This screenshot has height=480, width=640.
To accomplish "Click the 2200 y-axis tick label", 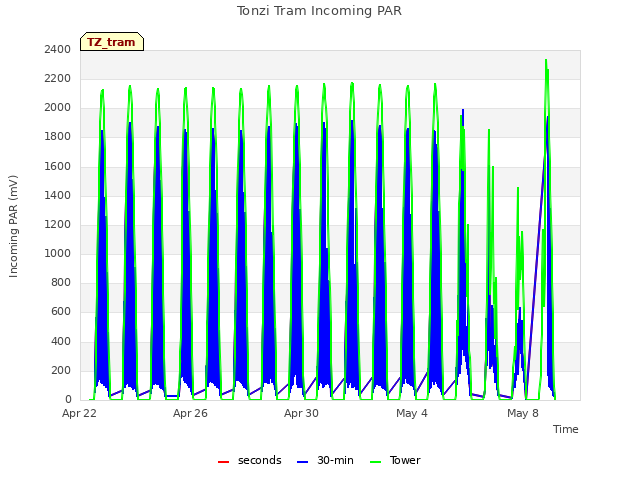I will [58, 78].
